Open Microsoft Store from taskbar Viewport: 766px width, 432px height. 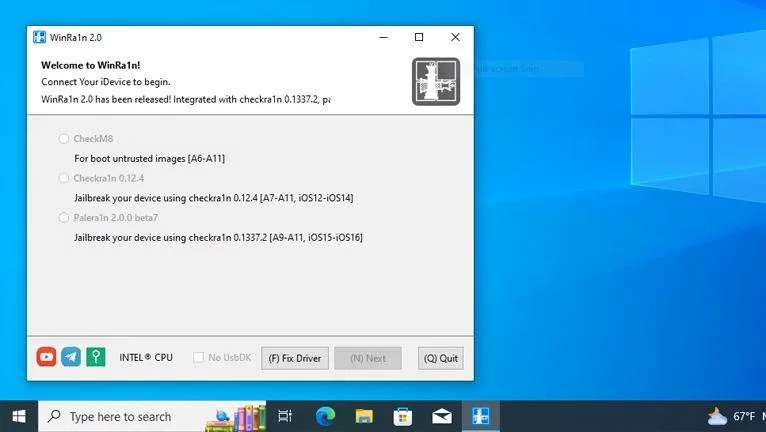click(403, 416)
